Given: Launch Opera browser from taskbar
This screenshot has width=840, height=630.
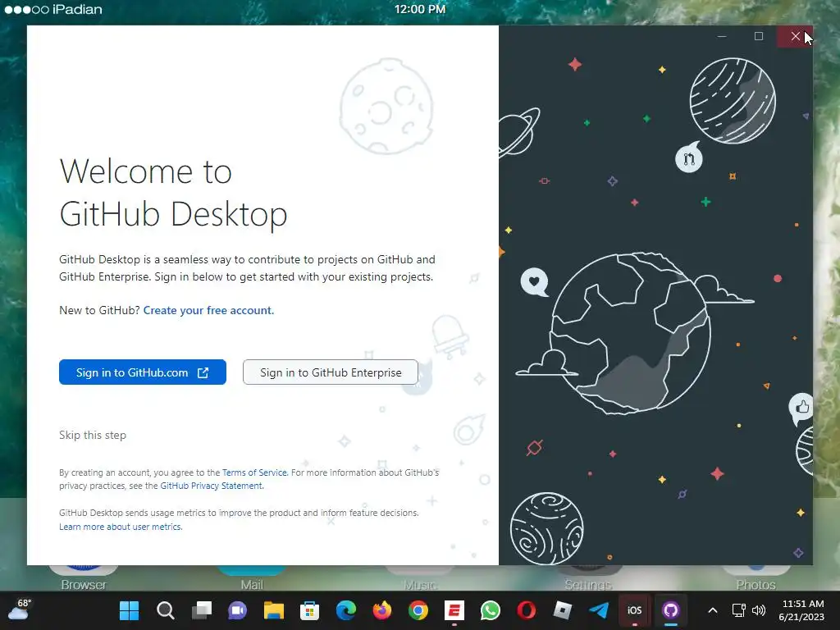Looking at the screenshot, I should click(527, 610).
